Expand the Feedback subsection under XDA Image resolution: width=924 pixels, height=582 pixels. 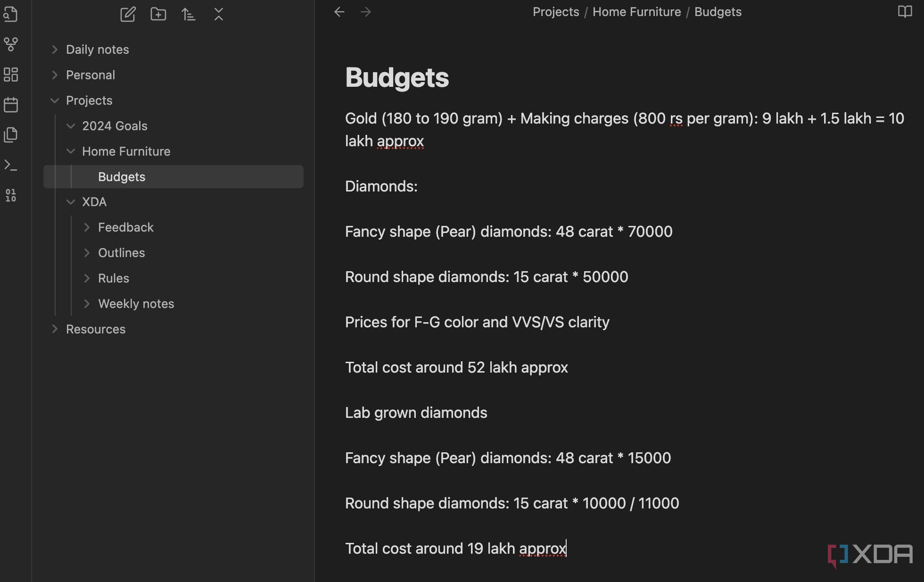point(88,226)
